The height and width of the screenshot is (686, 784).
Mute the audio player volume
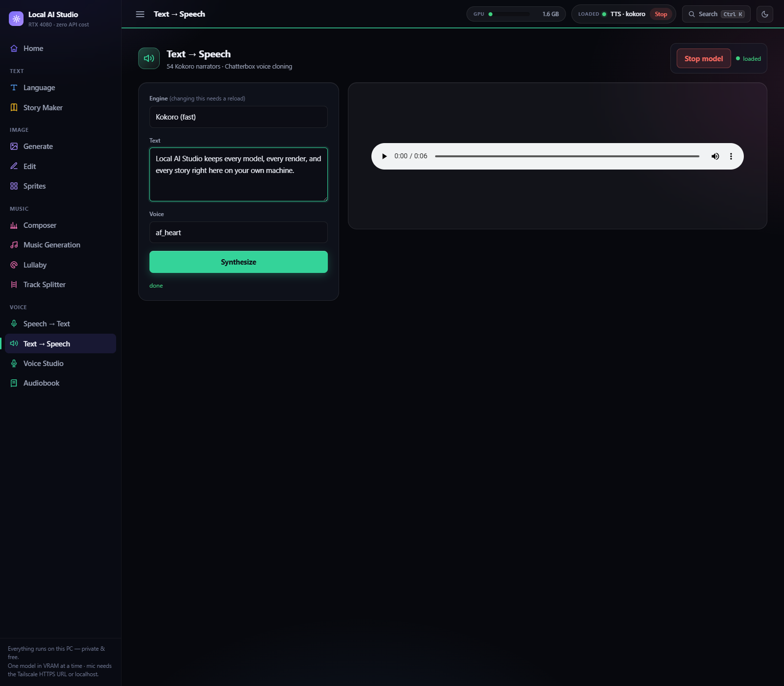click(715, 156)
